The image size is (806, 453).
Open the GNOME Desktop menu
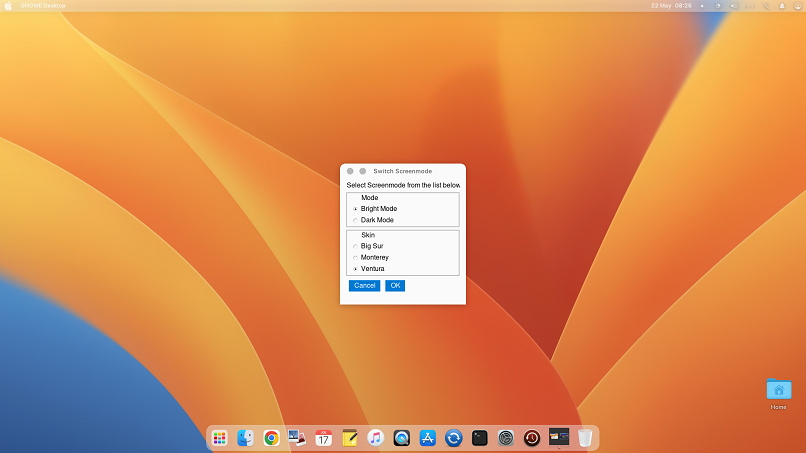click(42, 6)
